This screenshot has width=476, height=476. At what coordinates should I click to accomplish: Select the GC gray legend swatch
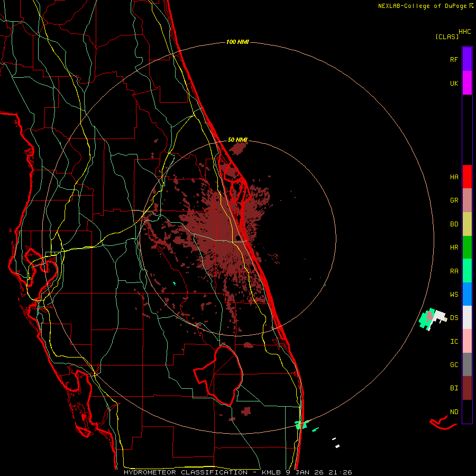tap(467, 364)
